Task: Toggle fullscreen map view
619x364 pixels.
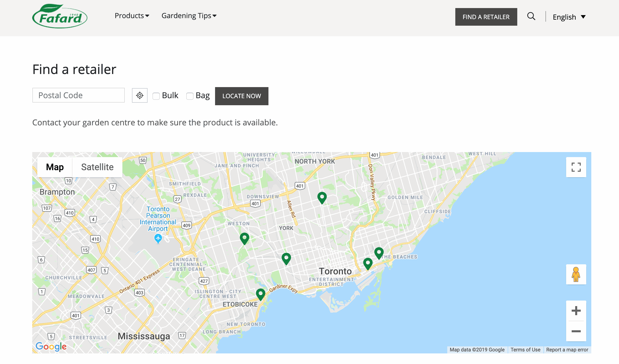Action: click(x=576, y=167)
